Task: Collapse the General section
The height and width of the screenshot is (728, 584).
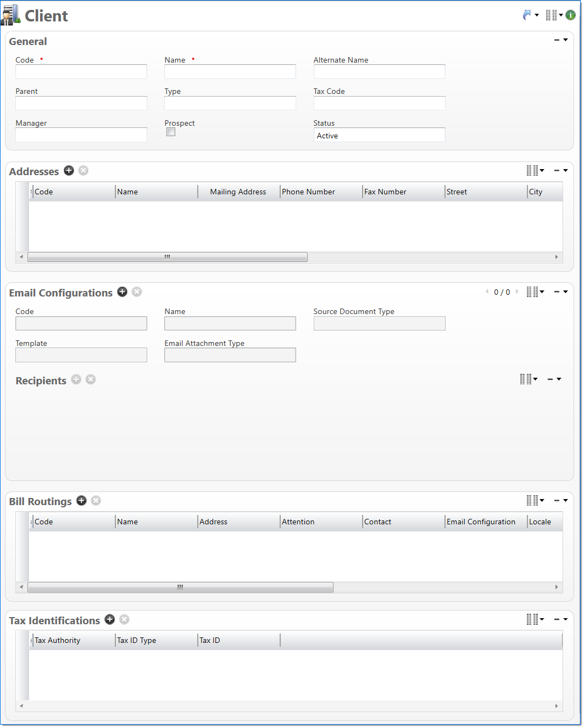Action: (x=557, y=40)
